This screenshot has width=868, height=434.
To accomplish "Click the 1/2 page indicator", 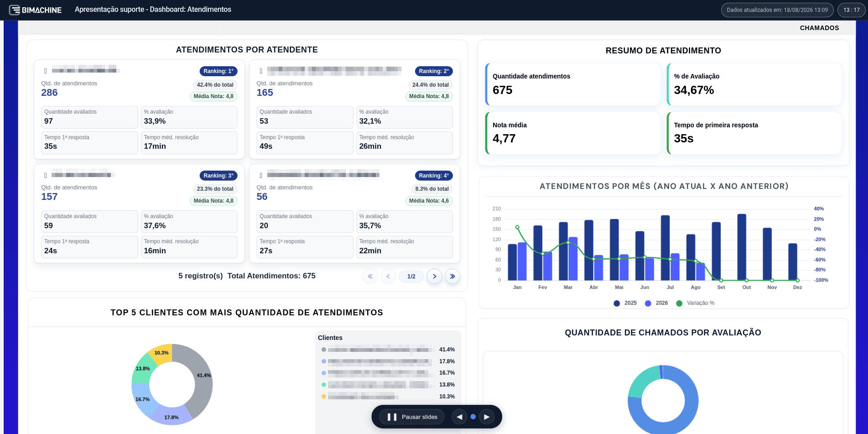I will (411, 276).
